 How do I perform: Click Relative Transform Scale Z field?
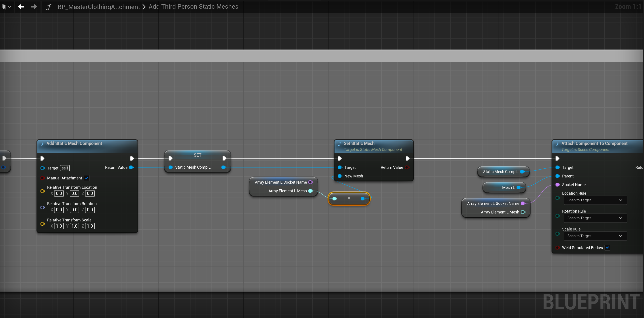click(90, 226)
